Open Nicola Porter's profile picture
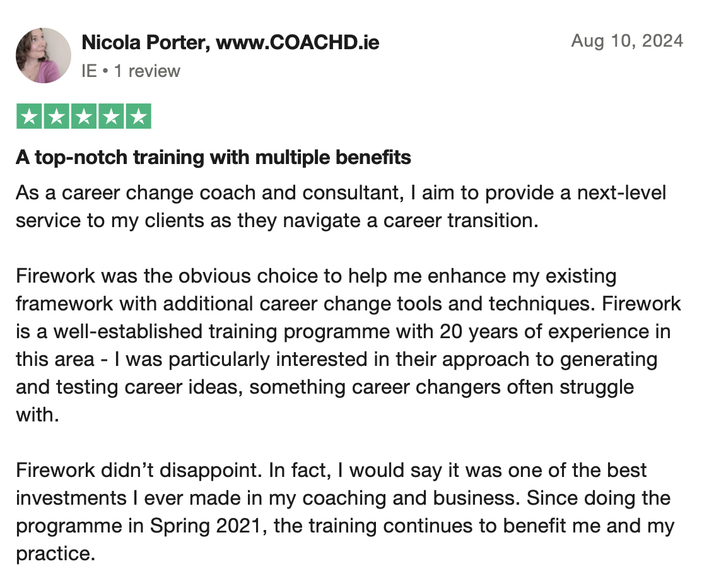Image resolution: width=709 pixels, height=588 pixels. [x=44, y=56]
